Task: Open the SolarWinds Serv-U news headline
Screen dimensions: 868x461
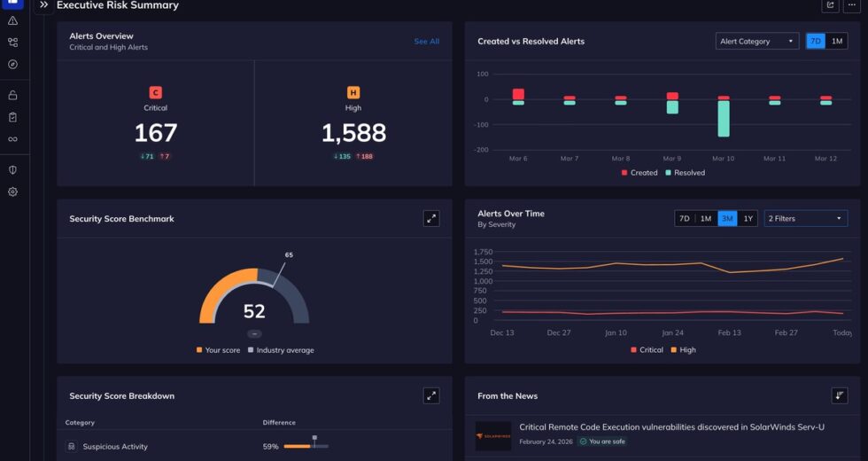Action: pos(671,427)
